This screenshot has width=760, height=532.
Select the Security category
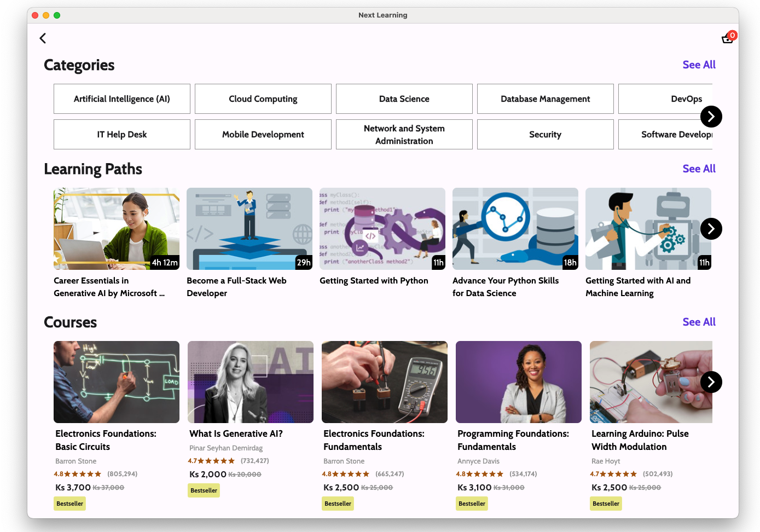(x=546, y=135)
